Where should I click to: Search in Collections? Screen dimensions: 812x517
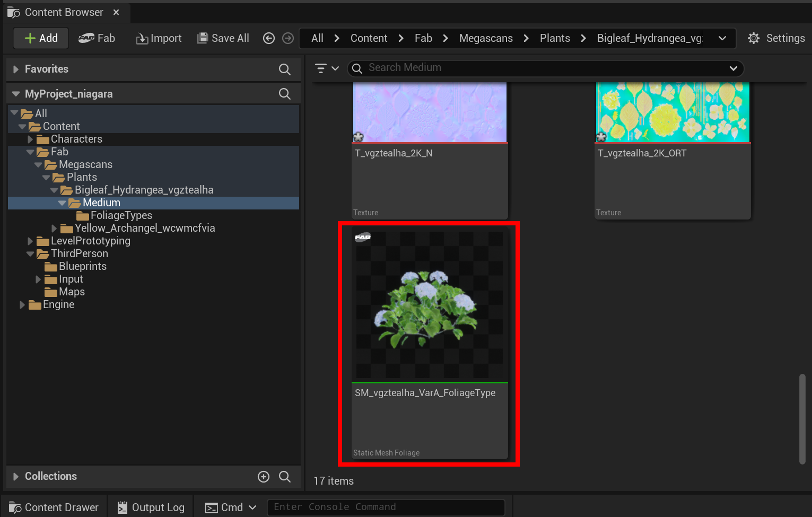pyautogui.click(x=285, y=477)
